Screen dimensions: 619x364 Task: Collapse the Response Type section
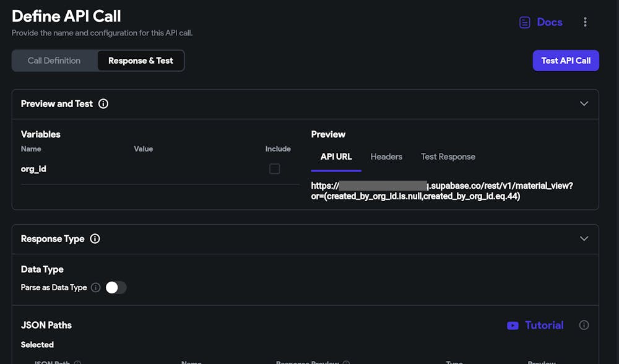pyautogui.click(x=584, y=239)
